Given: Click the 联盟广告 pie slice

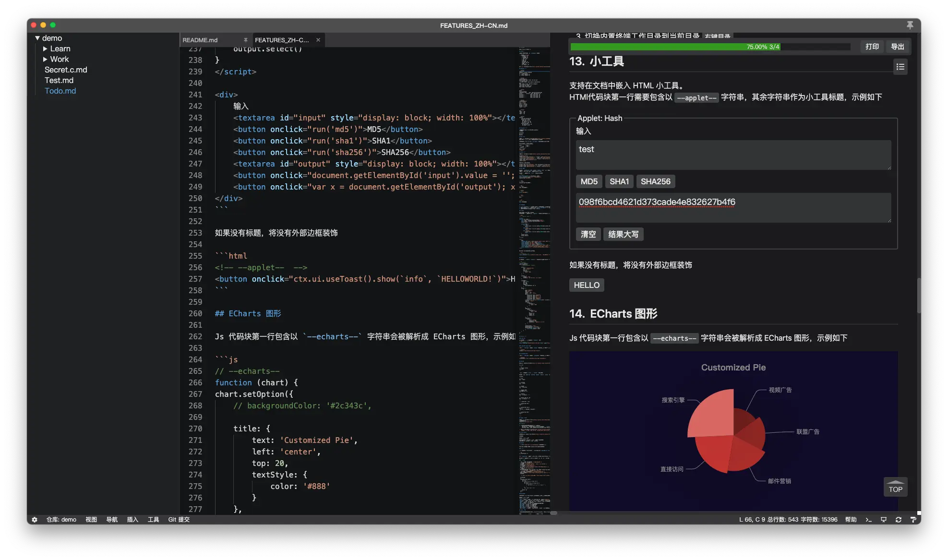Looking at the screenshot, I should click(x=752, y=433).
